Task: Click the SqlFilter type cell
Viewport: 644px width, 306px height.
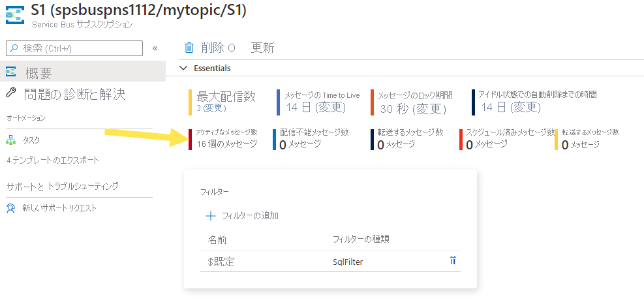Action: (x=348, y=262)
